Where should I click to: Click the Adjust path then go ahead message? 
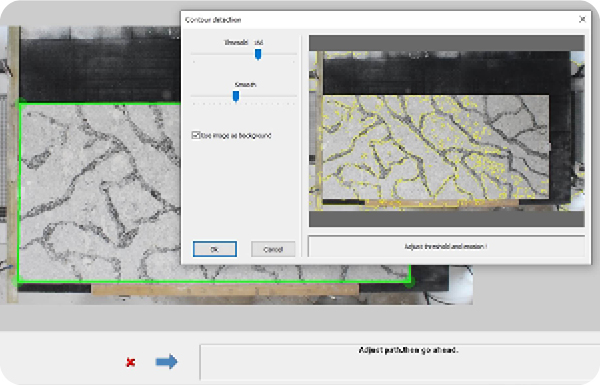408,350
